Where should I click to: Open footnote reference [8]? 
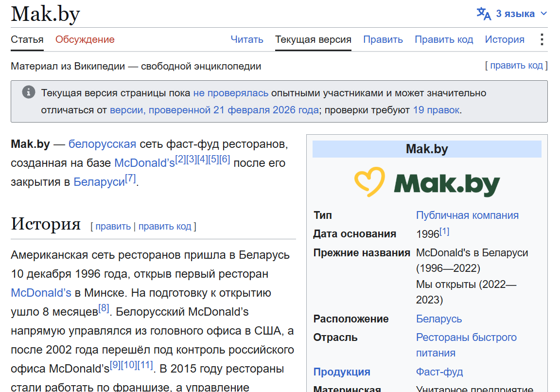click(x=104, y=308)
